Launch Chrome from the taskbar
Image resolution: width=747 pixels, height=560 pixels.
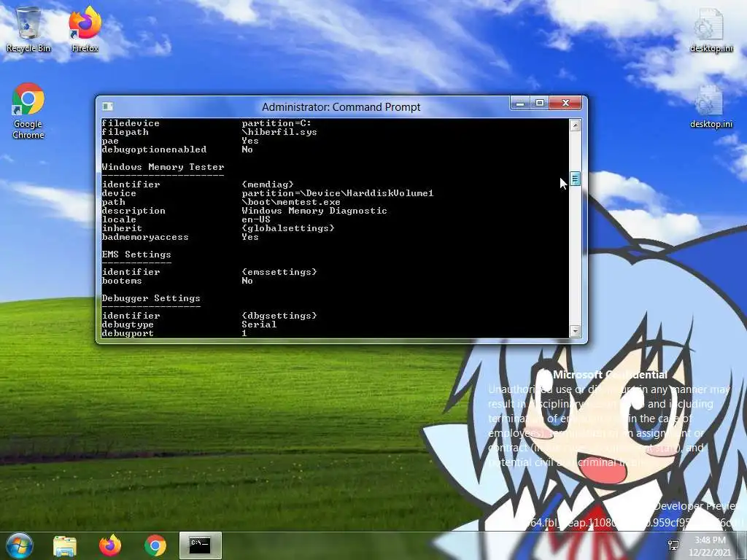point(155,545)
